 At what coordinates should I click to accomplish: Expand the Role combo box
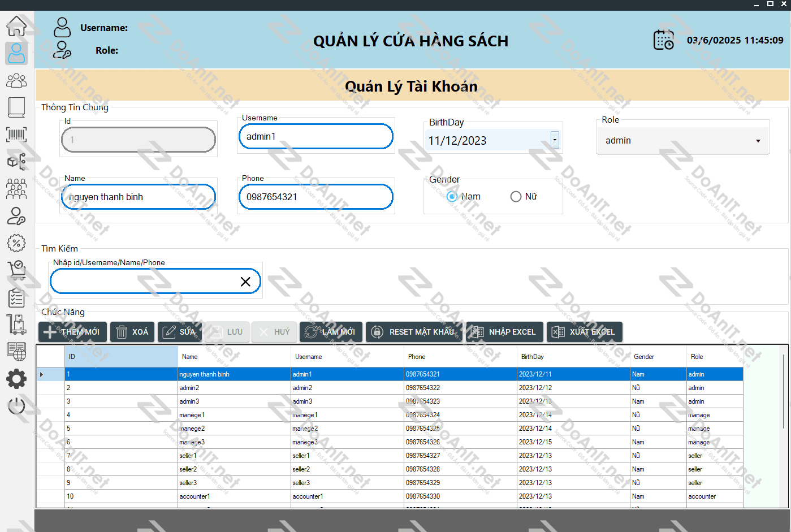(x=758, y=141)
